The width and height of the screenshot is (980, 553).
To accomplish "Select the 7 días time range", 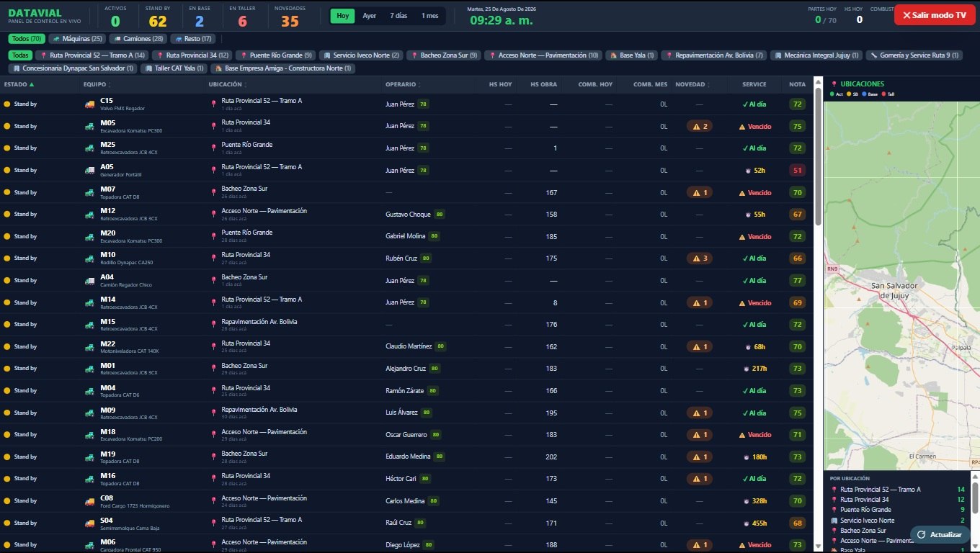I will coord(398,16).
